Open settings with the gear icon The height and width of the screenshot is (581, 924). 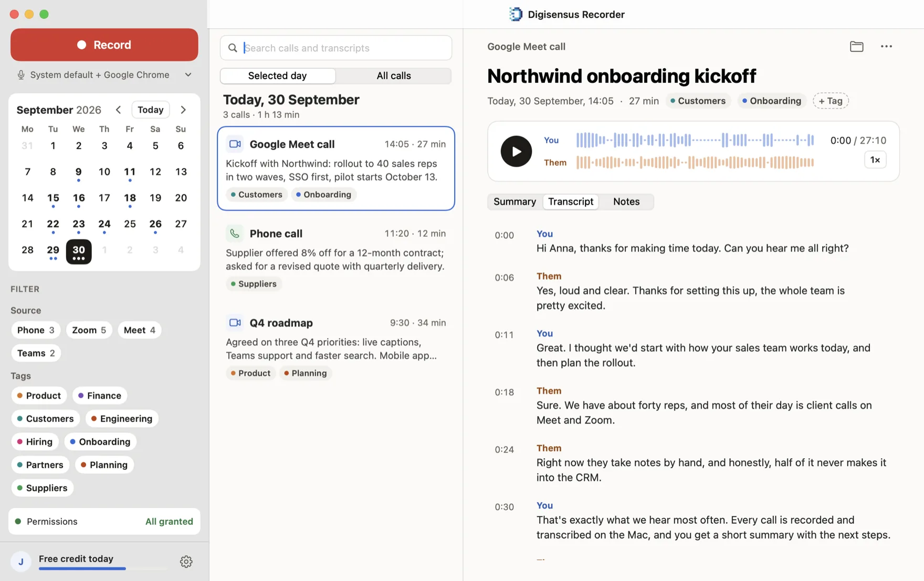tap(186, 562)
